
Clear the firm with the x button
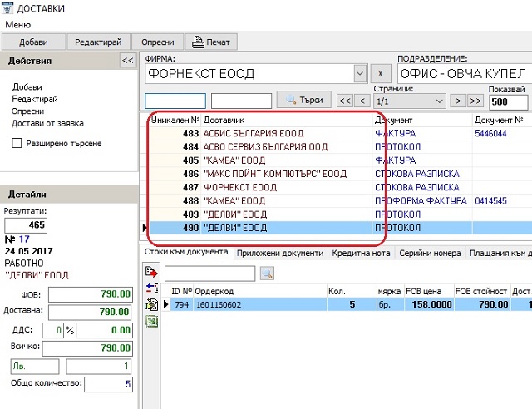[381, 73]
